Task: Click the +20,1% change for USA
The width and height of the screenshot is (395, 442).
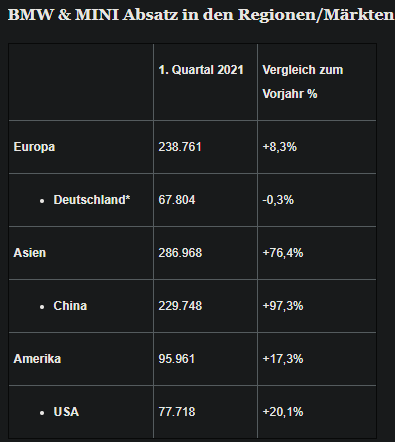Action: pyautogui.click(x=283, y=412)
